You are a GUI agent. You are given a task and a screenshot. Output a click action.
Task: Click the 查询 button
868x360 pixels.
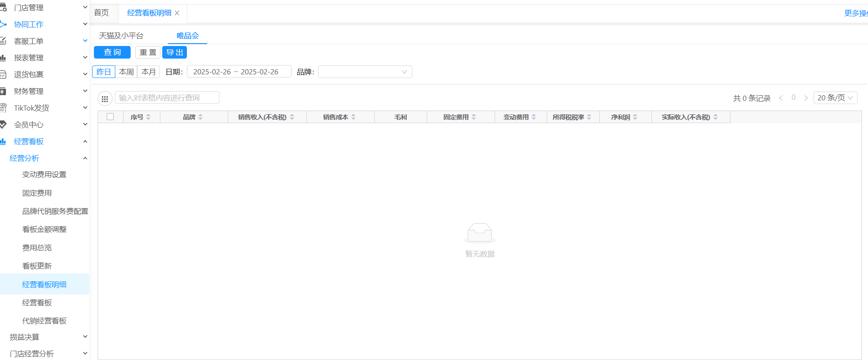[x=112, y=52]
